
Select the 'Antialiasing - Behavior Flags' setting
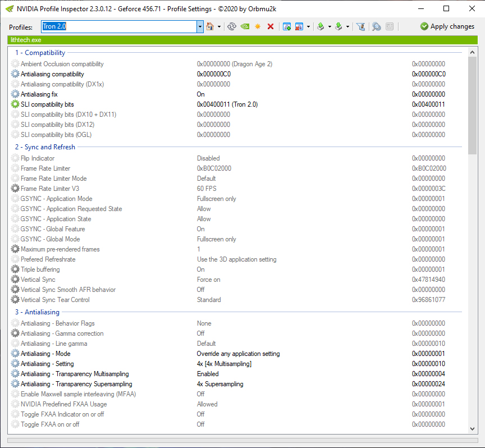(x=237, y=323)
